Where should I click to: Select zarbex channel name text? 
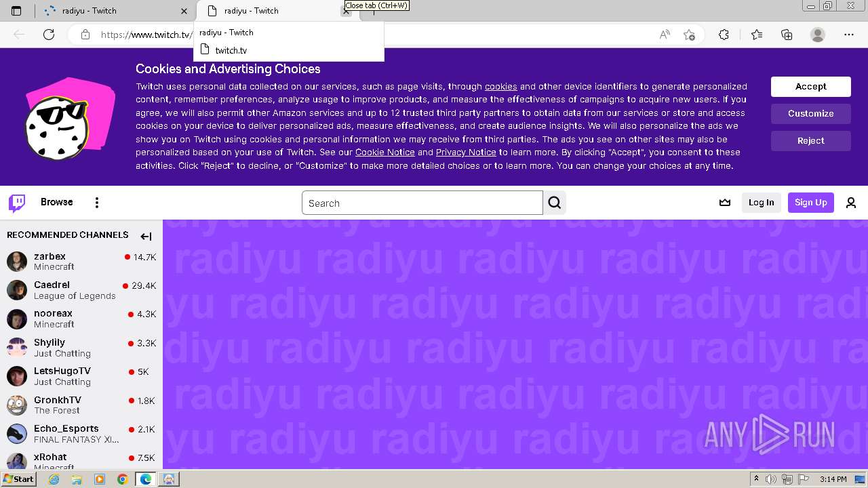(x=50, y=256)
